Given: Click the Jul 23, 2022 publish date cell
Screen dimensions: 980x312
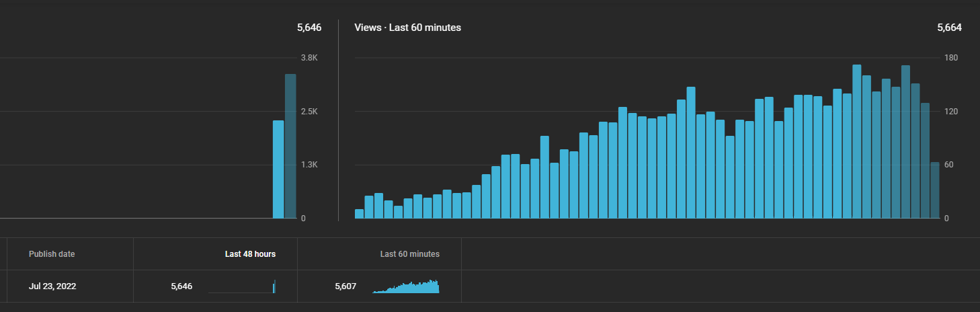Looking at the screenshot, I should click(52, 286).
